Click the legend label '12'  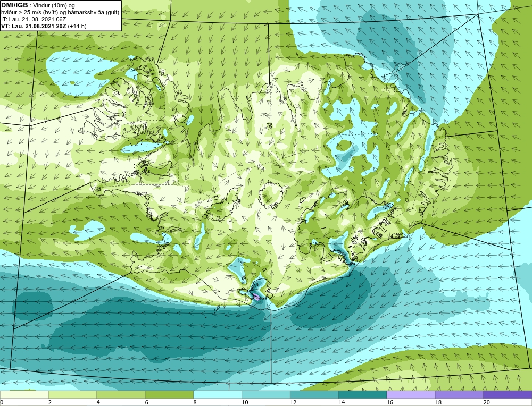(x=293, y=402)
